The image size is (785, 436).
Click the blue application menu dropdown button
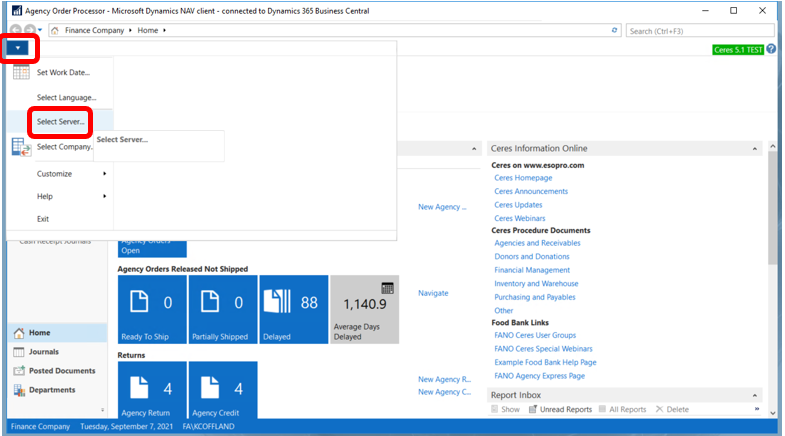coord(19,48)
